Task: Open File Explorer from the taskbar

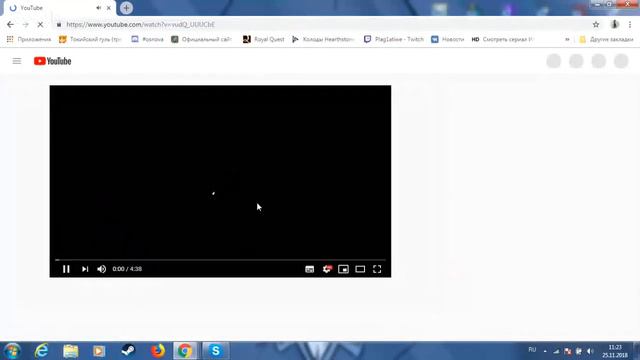Action: 70,351
